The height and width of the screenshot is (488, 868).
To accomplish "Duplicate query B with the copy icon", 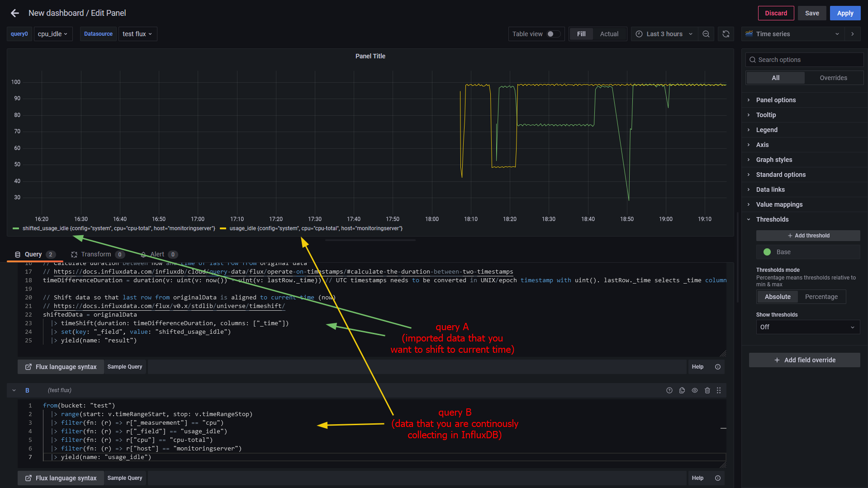I will [682, 390].
